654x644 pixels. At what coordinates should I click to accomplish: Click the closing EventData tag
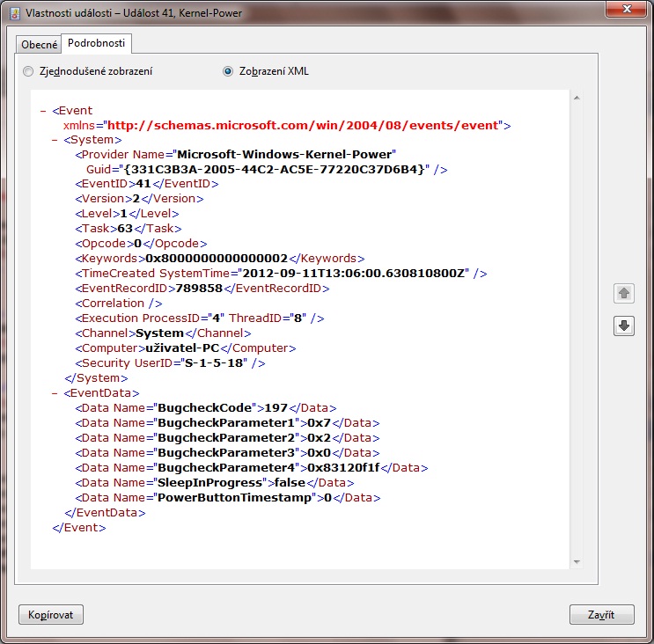click(x=105, y=513)
